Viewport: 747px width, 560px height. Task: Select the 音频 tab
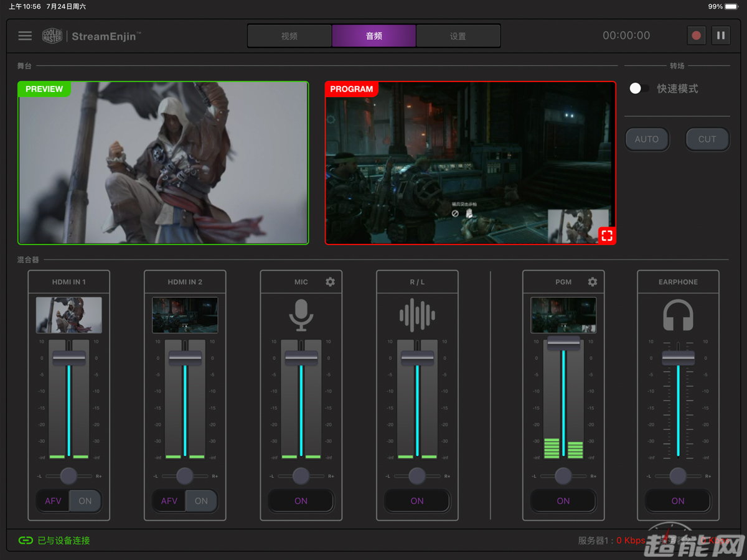coord(374,36)
